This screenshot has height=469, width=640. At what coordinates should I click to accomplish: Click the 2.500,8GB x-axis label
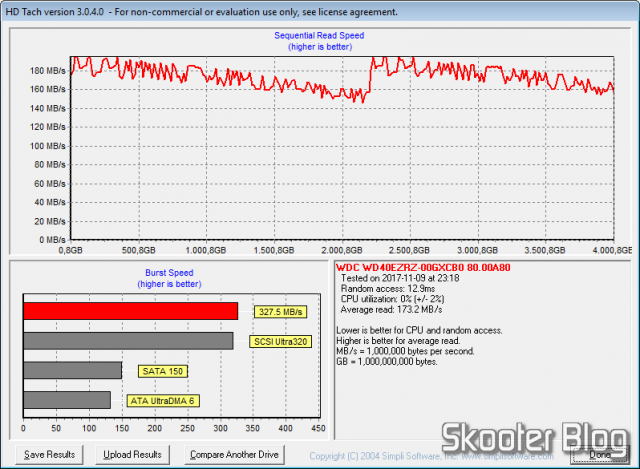tap(409, 250)
